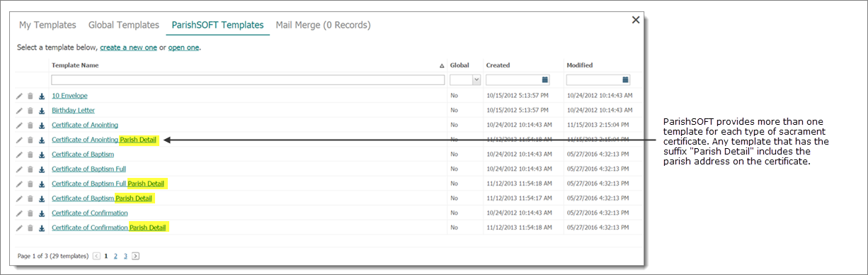Go to page 3 of templates
Viewport: 868px width, 275px height.
pyautogui.click(x=125, y=256)
